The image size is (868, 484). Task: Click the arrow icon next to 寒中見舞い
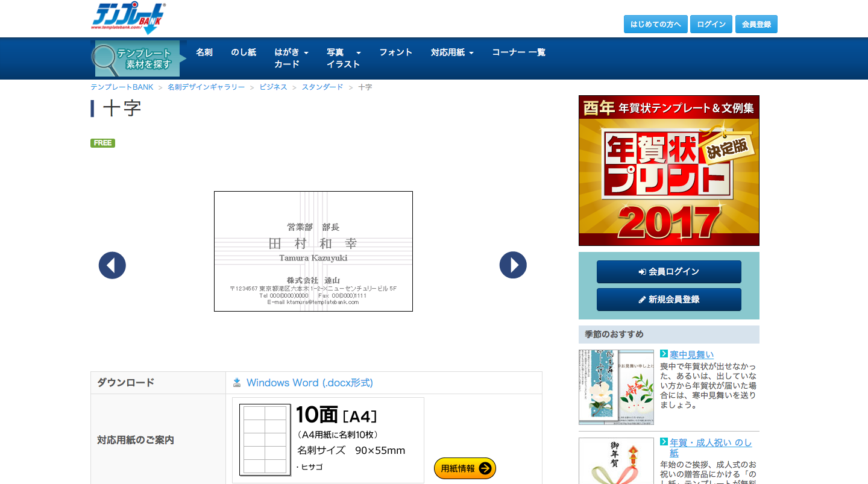click(664, 354)
